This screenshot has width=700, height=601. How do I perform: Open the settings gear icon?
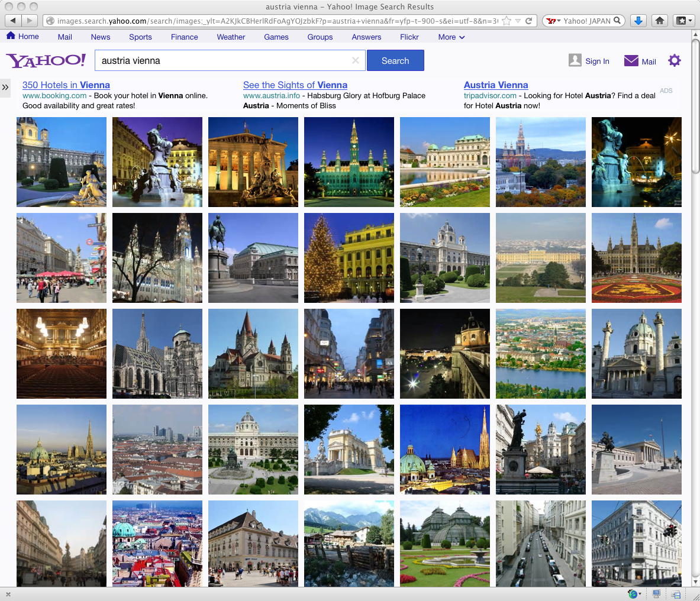coord(675,60)
